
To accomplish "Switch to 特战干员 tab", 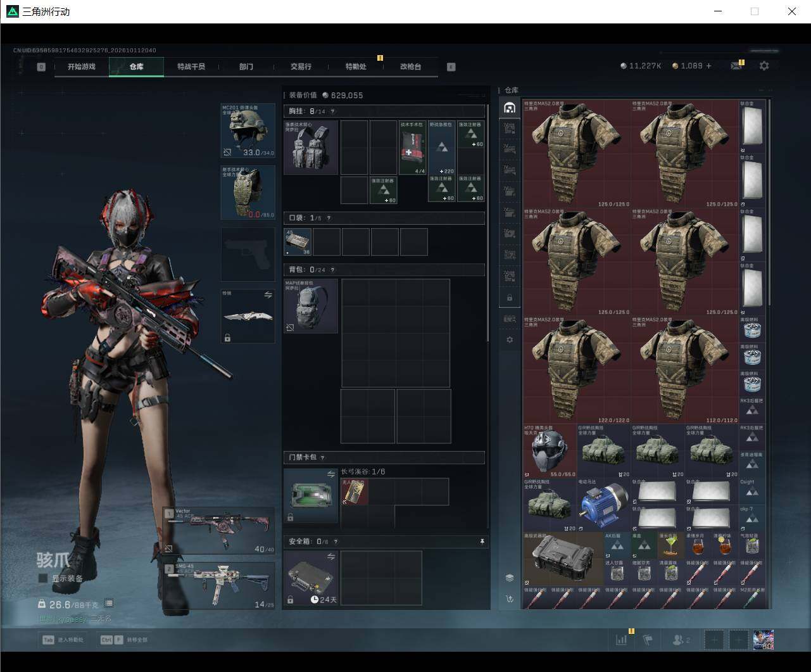I will coord(191,67).
